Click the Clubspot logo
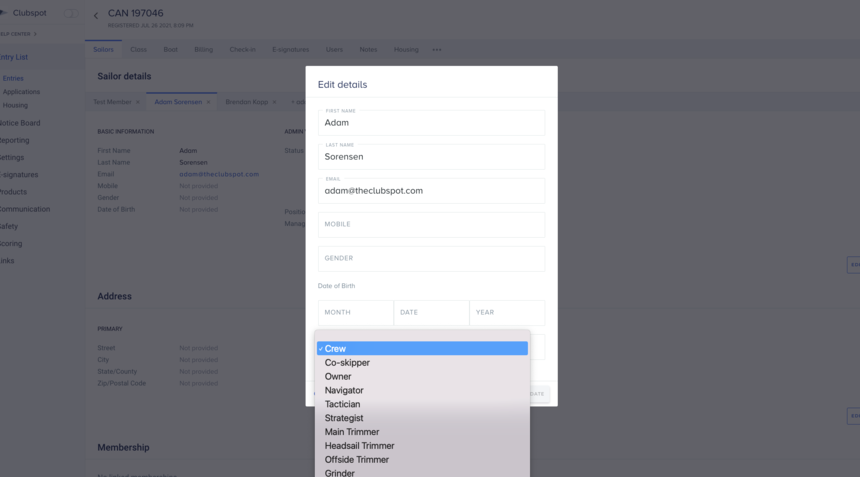 [24, 13]
